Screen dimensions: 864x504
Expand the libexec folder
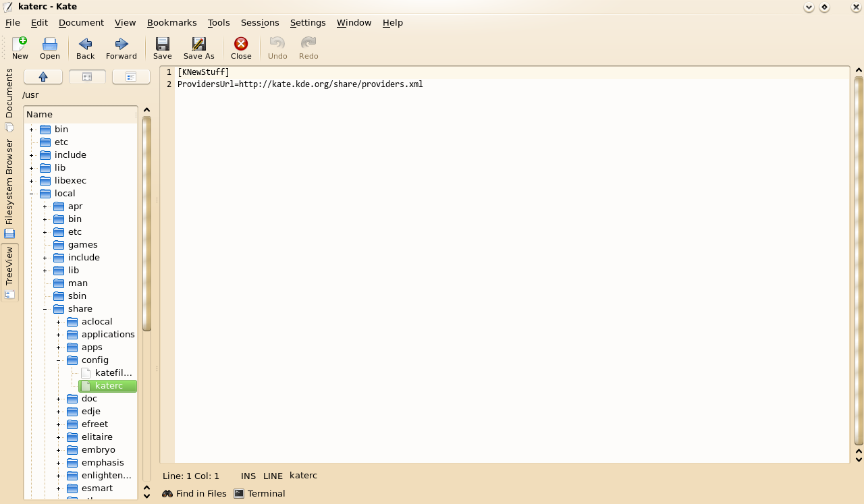[32, 181]
